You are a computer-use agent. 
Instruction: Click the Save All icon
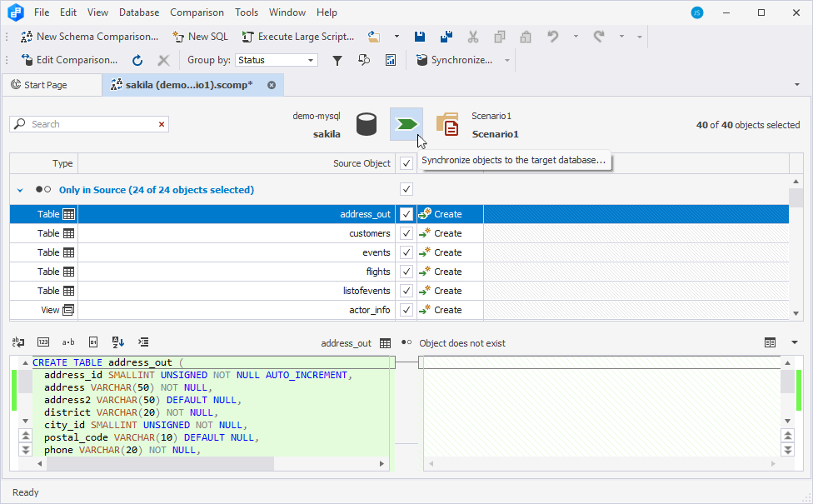point(446,37)
